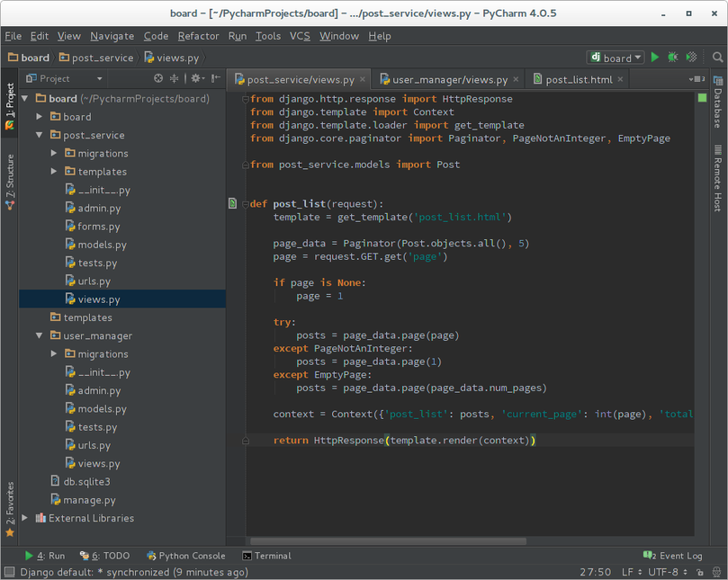Click post_service breadcrumb in navigation bar
Image resolution: width=728 pixels, height=580 pixels.
[96, 58]
